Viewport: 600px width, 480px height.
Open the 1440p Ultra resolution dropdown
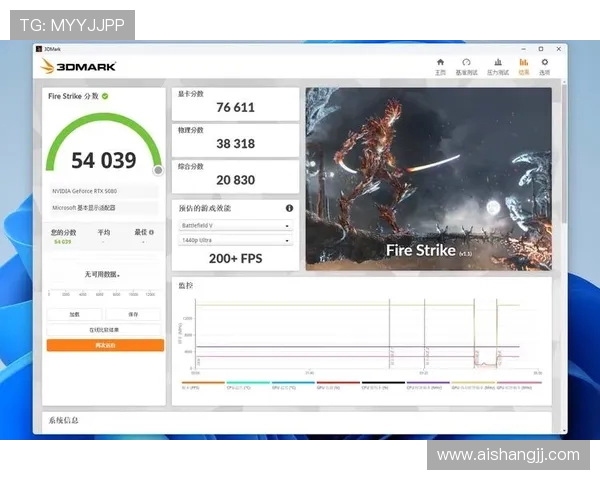coord(236,240)
